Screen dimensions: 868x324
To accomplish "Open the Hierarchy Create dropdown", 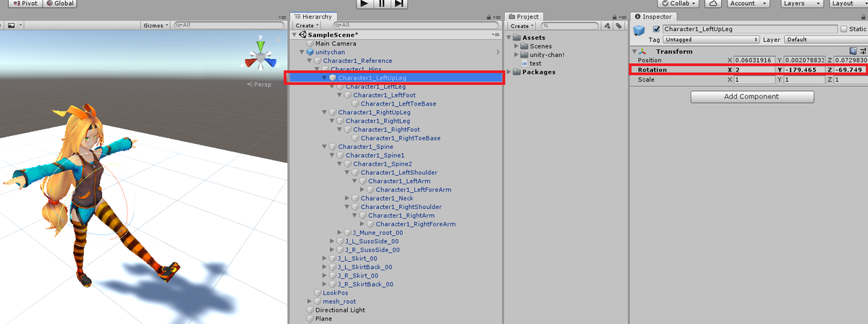I will click(306, 25).
